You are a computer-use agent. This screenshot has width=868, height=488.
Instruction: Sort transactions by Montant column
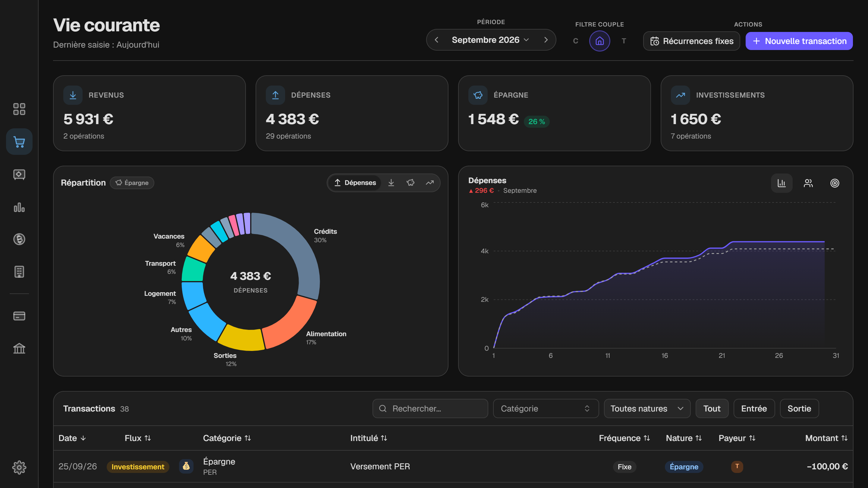826,438
